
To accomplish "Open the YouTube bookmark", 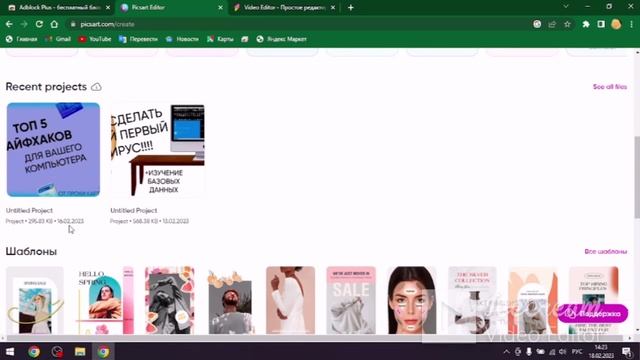I will (x=95, y=39).
